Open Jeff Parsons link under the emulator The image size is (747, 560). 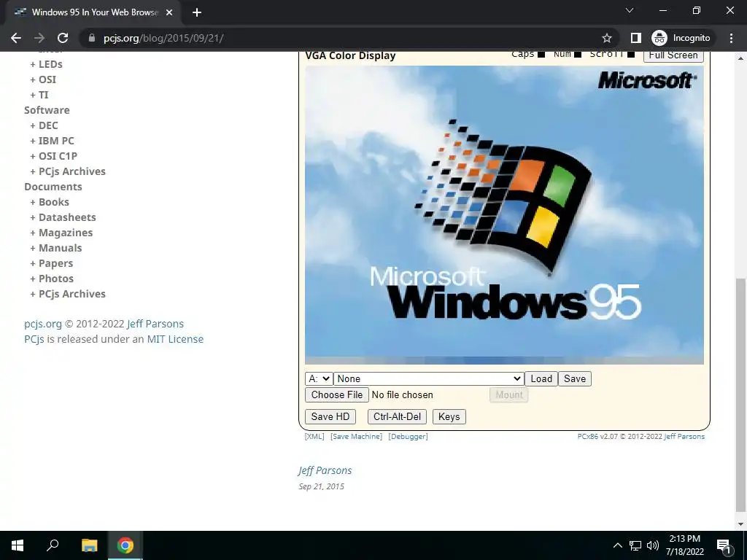click(684, 436)
